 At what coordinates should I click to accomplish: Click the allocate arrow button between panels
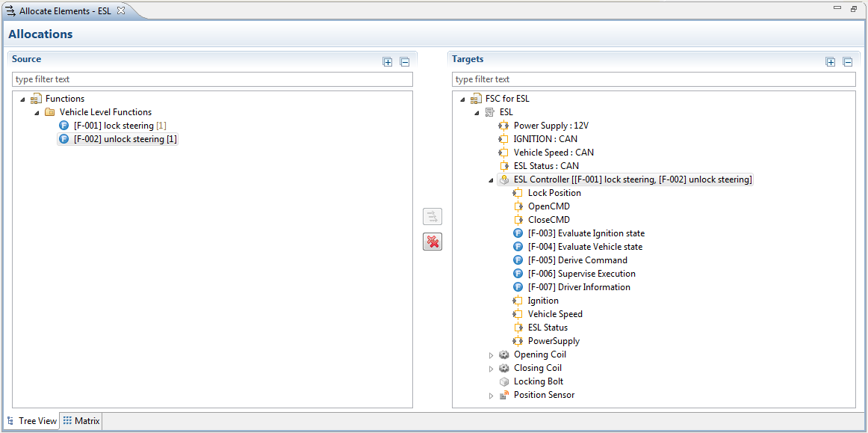coord(433,217)
